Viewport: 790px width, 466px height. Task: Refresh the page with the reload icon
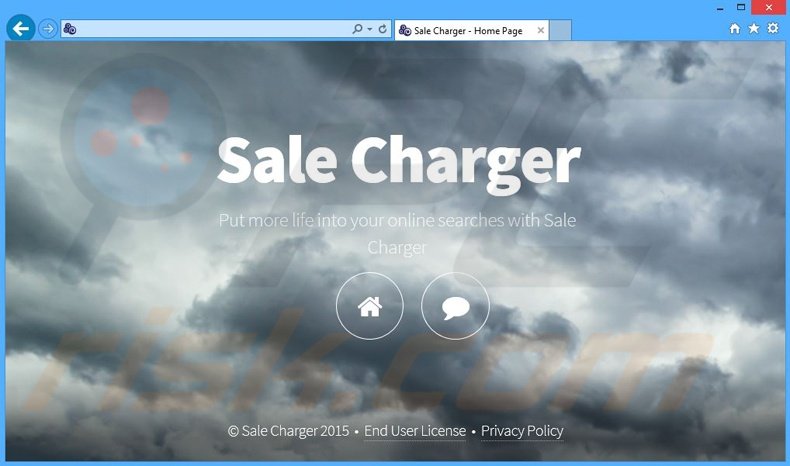(x=383, y=29)
